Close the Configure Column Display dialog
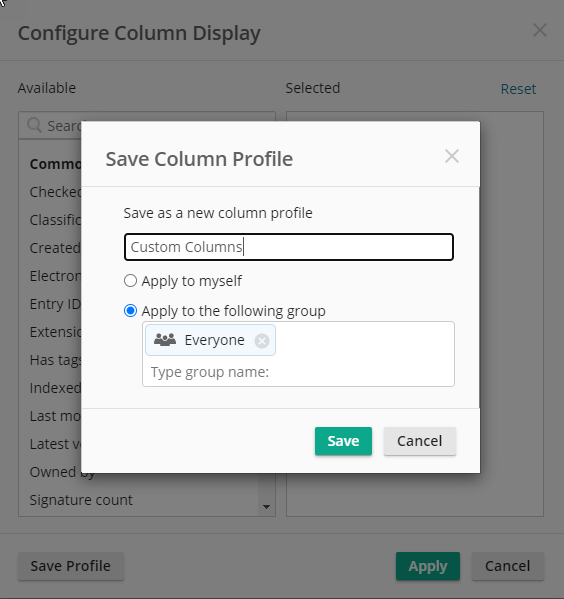The image size is (564, 599). [x=540, y=30]
